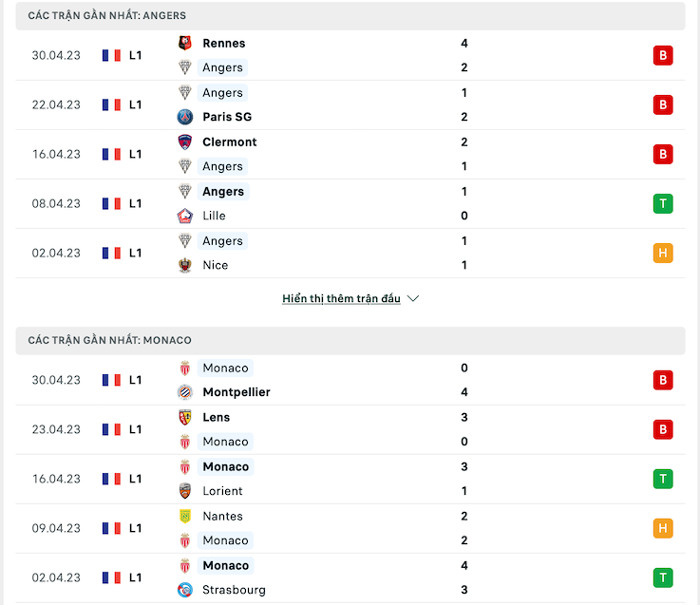Click the Strasbourg club logo
This screenshot has width=700, height=605.
pyautogui.click(x=185, y=590)
